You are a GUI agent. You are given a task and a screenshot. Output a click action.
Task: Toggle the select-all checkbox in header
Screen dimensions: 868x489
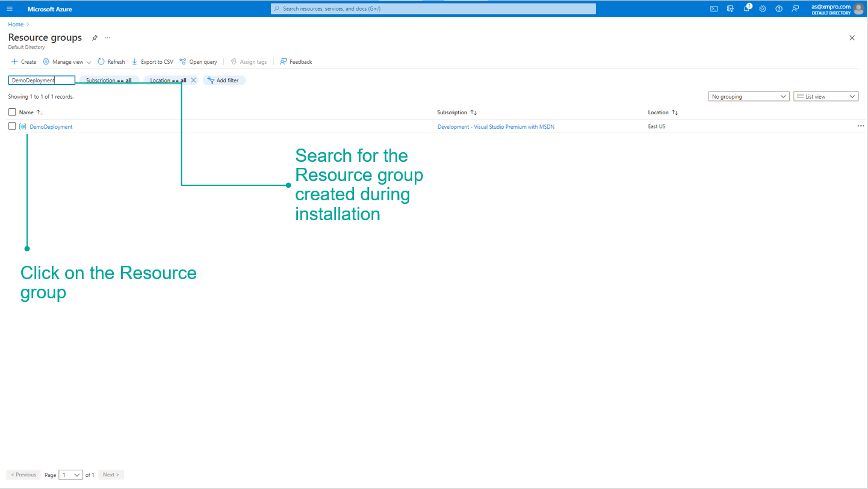[x=12, y=112]
